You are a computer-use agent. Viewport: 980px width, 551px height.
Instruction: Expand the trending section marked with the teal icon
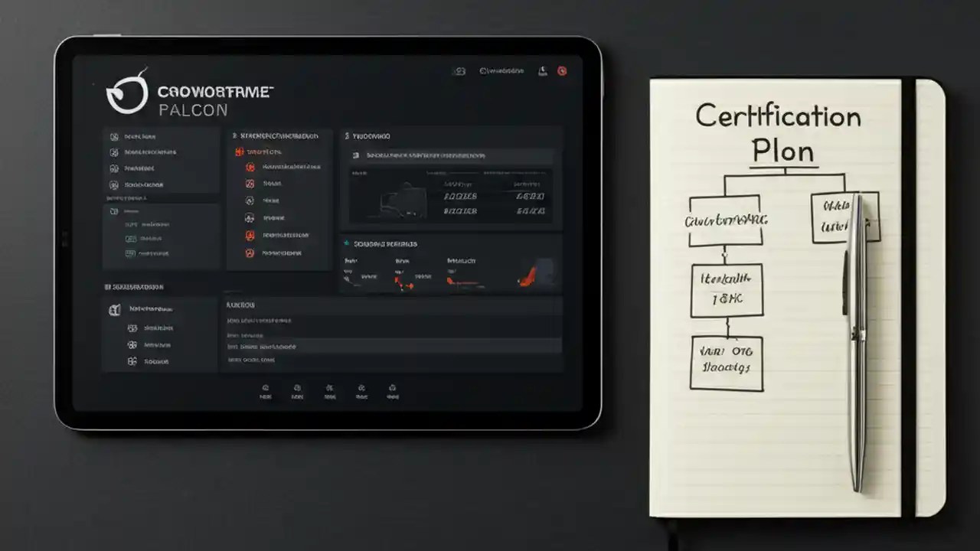pos(381,243)
